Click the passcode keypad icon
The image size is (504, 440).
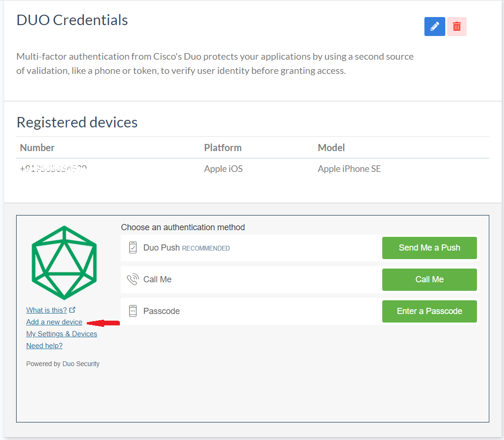(133, 310)
